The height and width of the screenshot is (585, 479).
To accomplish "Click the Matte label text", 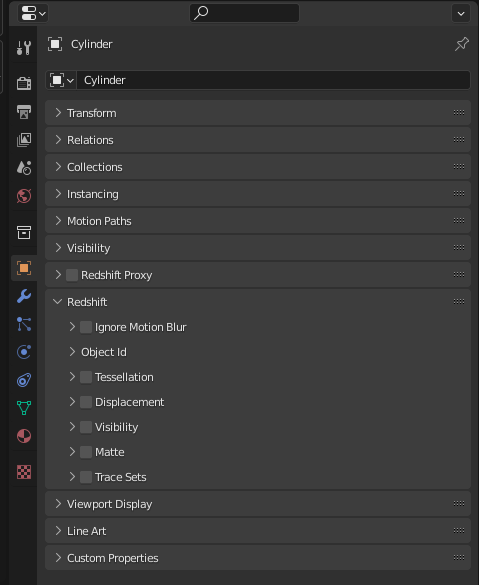I will [110, 452].
